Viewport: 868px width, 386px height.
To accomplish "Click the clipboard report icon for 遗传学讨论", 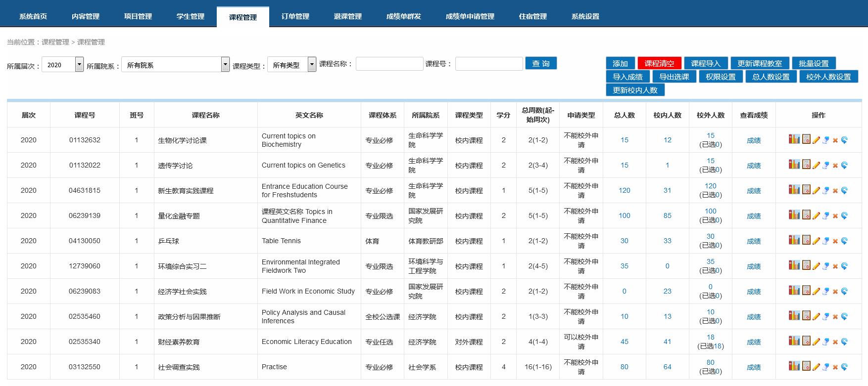I will pyautogui.click(x=806, y=165).
